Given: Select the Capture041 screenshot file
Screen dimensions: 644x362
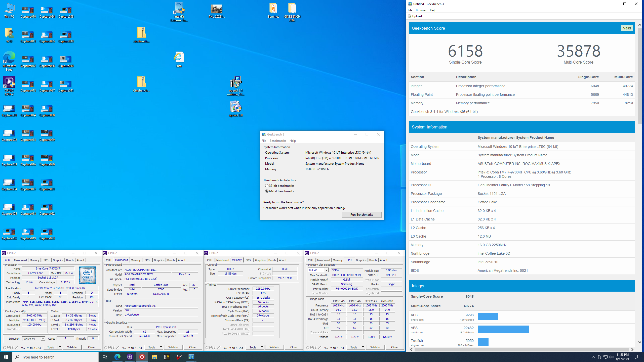Looking at the screenshot, I should pyautogui.click(x=66, y=86).
